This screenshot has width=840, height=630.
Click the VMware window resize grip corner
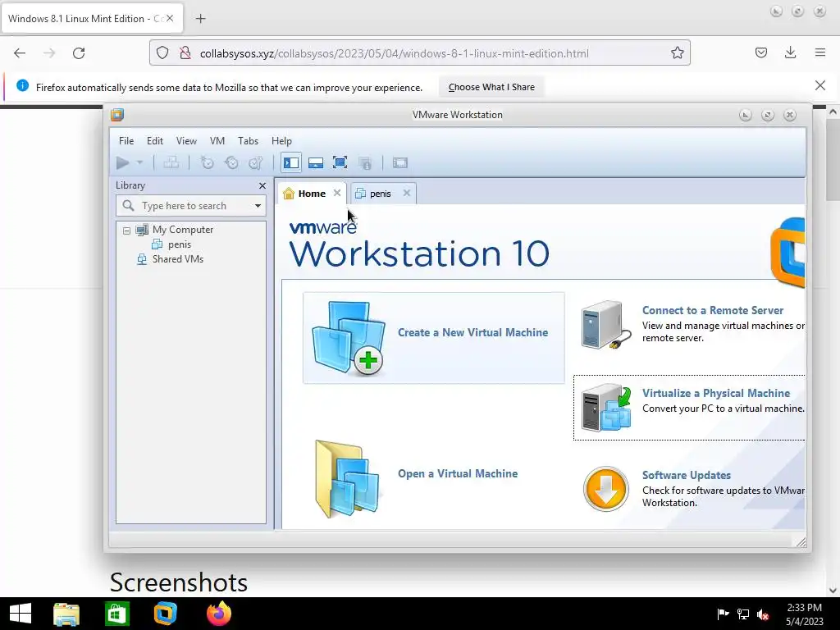(x=801, y=542)
